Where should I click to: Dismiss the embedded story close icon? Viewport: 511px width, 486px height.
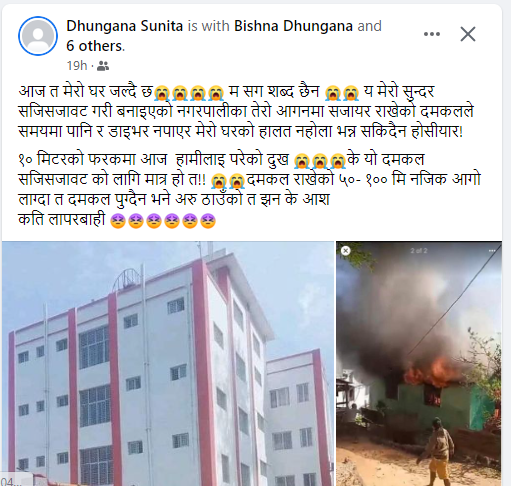coord(346,251)
